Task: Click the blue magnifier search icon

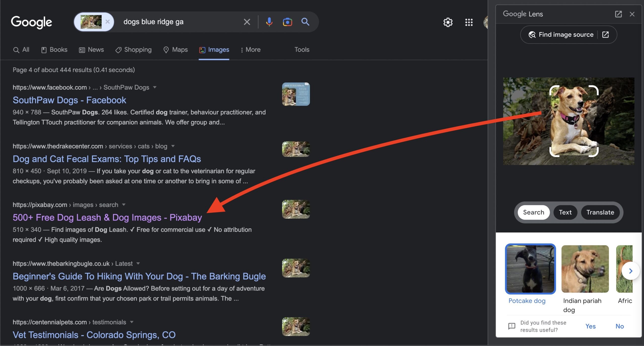Action: pos(305,22)
